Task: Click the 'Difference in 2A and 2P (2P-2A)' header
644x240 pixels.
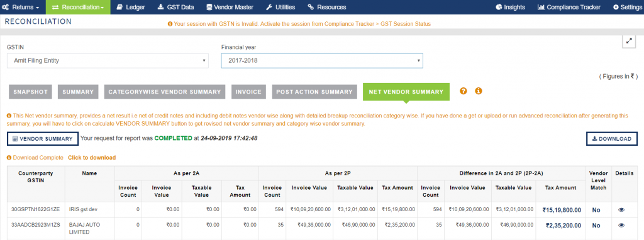Action: pos(501,173)
